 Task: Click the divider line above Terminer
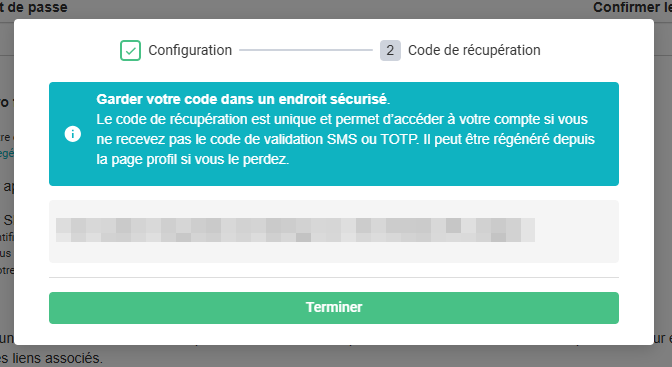334,277
